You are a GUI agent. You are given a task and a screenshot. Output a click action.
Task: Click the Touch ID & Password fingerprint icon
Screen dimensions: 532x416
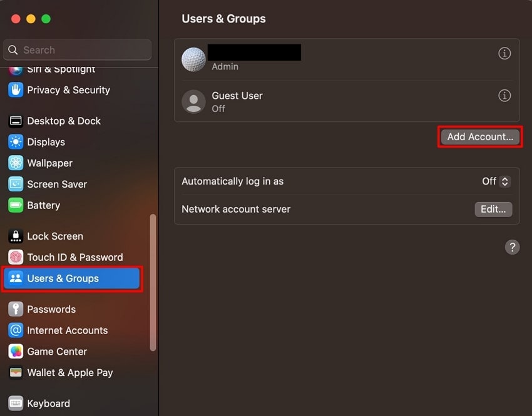click(x=15, y=257)
